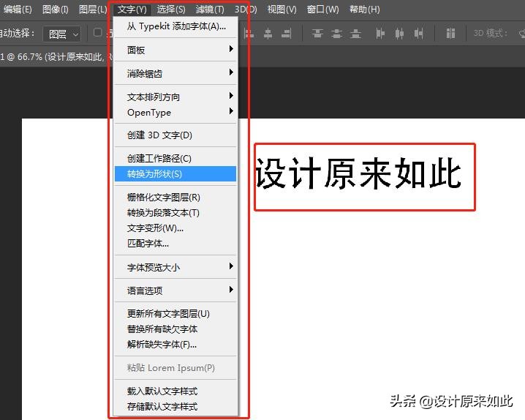Click Distribute right edges icon
Screen dimensions: 525x420
click(x=418, y=34)
